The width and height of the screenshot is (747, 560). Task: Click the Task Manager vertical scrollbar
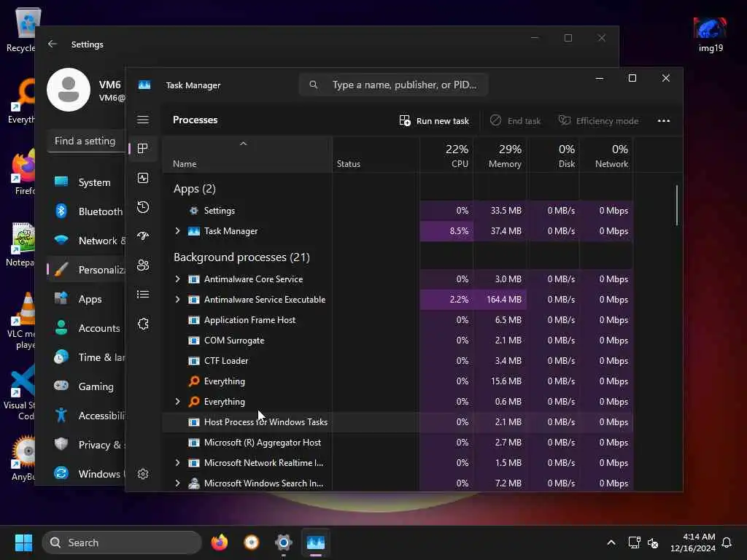click(x=676, y=205)
